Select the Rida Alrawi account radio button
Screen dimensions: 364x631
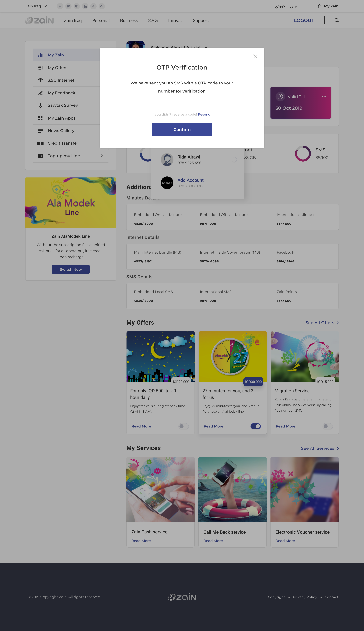tap(234, 160)
